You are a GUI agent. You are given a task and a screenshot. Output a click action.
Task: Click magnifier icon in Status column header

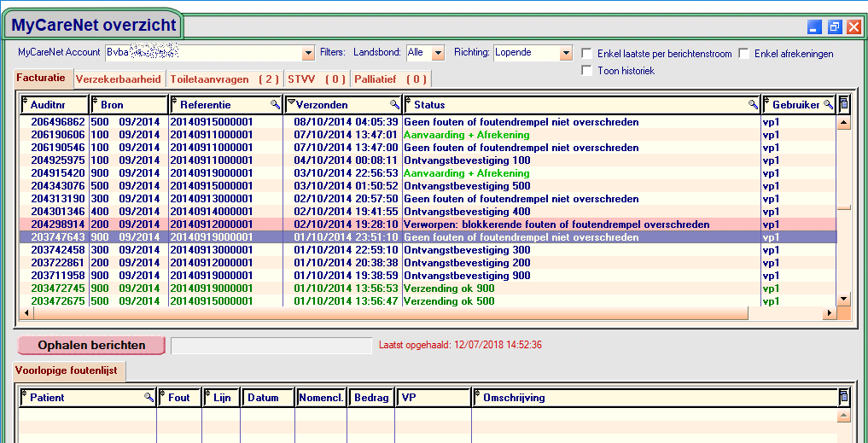(753, 104)
